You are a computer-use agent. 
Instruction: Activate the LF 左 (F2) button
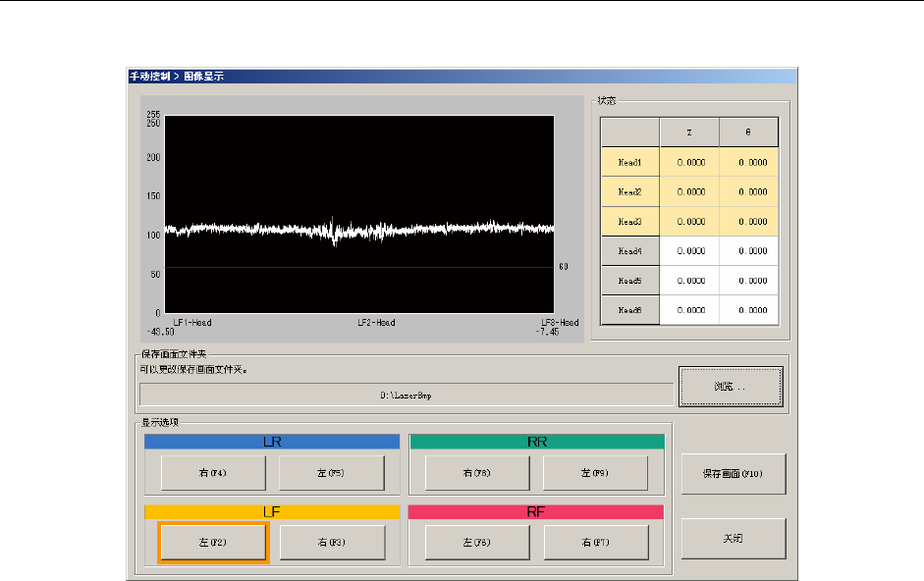pos(213,542)
